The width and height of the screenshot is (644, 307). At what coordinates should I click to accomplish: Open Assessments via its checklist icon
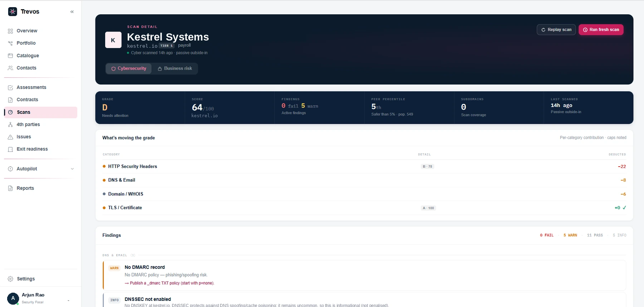tap(10, 88)
